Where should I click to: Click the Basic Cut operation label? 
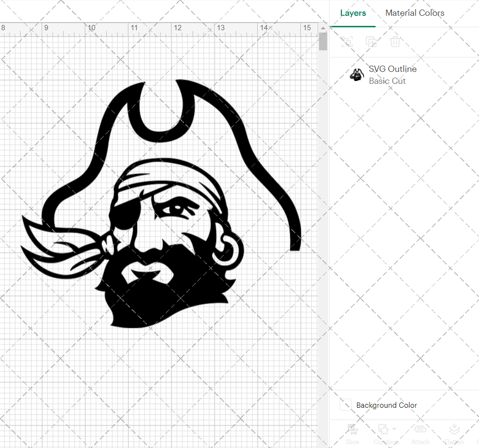point(387,81)
